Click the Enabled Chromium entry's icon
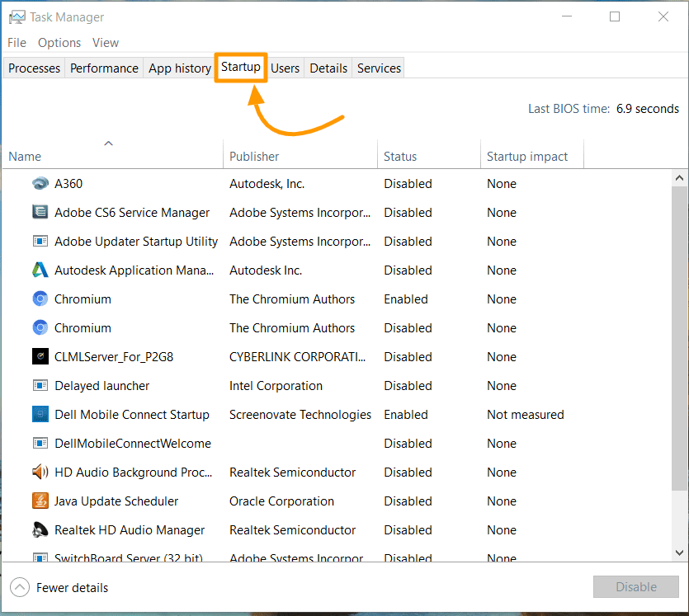689x616 pixels. 40,299
